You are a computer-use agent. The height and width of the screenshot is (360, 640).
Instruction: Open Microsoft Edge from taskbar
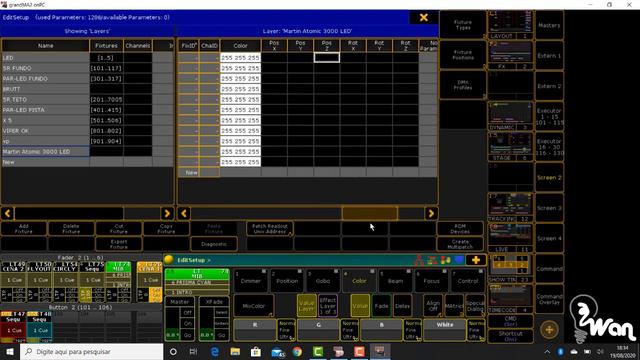tap(214, 351)
